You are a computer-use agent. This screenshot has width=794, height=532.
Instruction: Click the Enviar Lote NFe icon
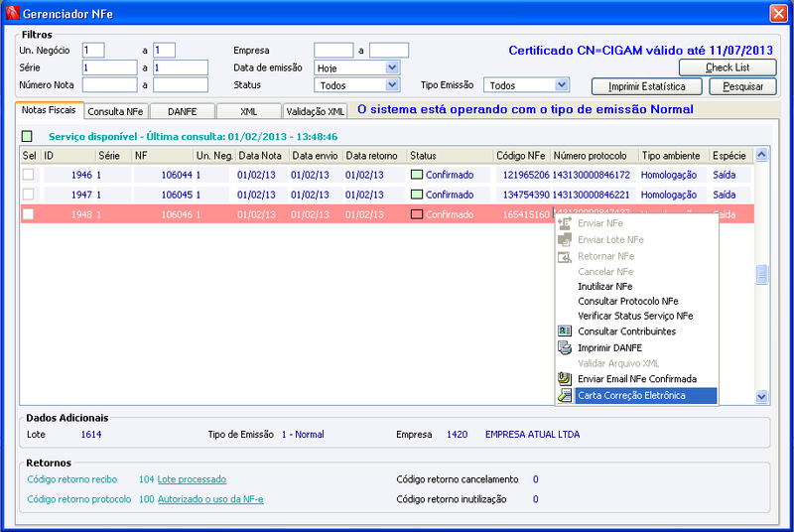(565, 240)
